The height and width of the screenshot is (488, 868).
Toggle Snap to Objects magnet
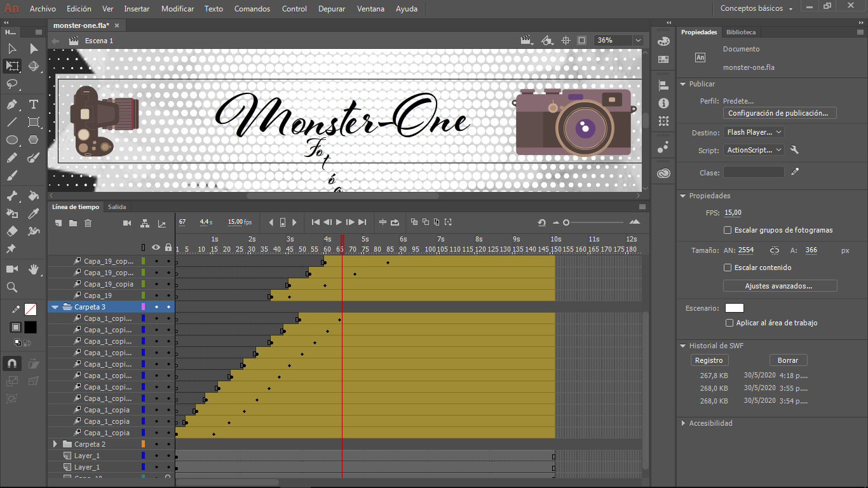[12, 364]
